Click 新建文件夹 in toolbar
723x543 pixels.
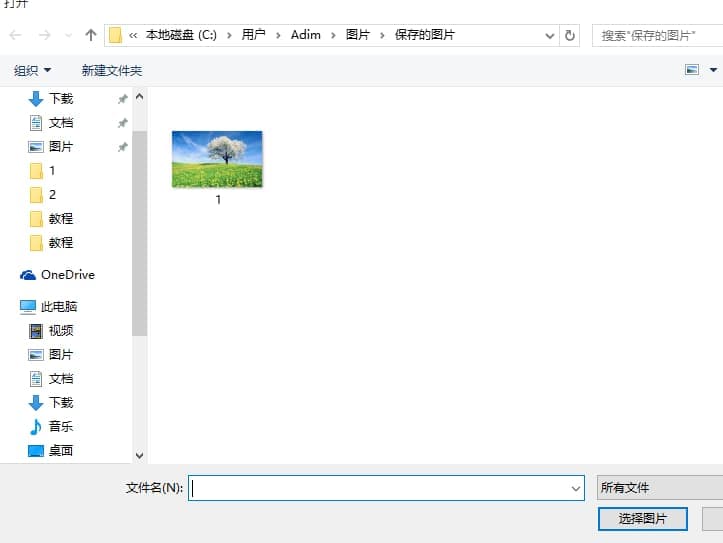(x=112, y=70)
